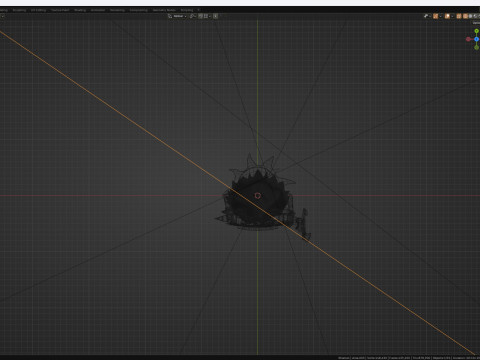
Task: Toggle proportional editing
Action: (216, 16)
